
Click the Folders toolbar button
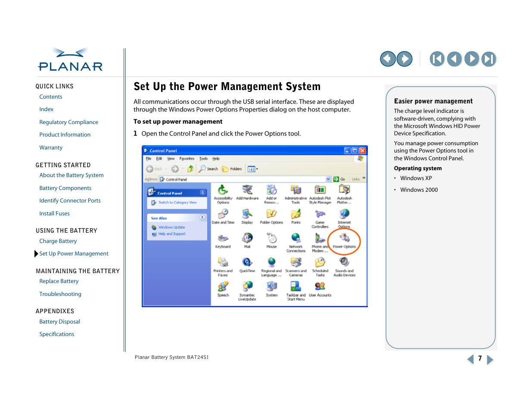[232, 169]
